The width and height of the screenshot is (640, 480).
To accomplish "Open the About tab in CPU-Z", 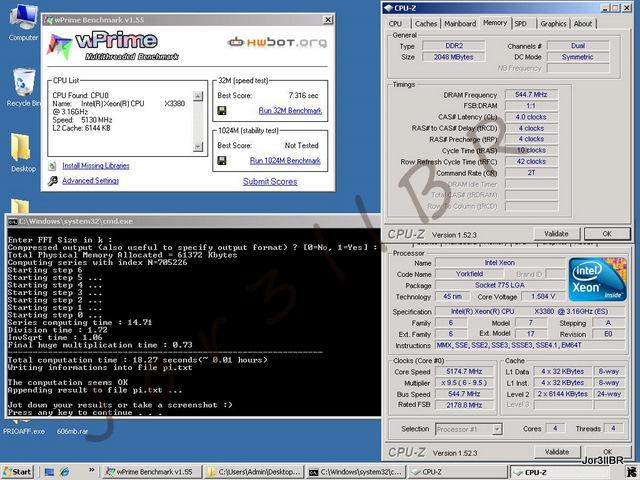I will [x=582, y=24].
